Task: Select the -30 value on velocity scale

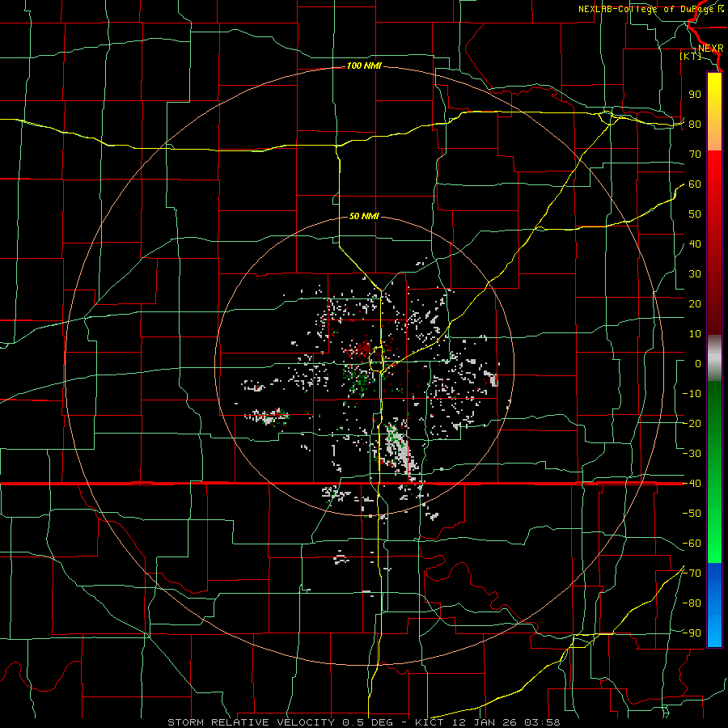Action: point(692,454)
